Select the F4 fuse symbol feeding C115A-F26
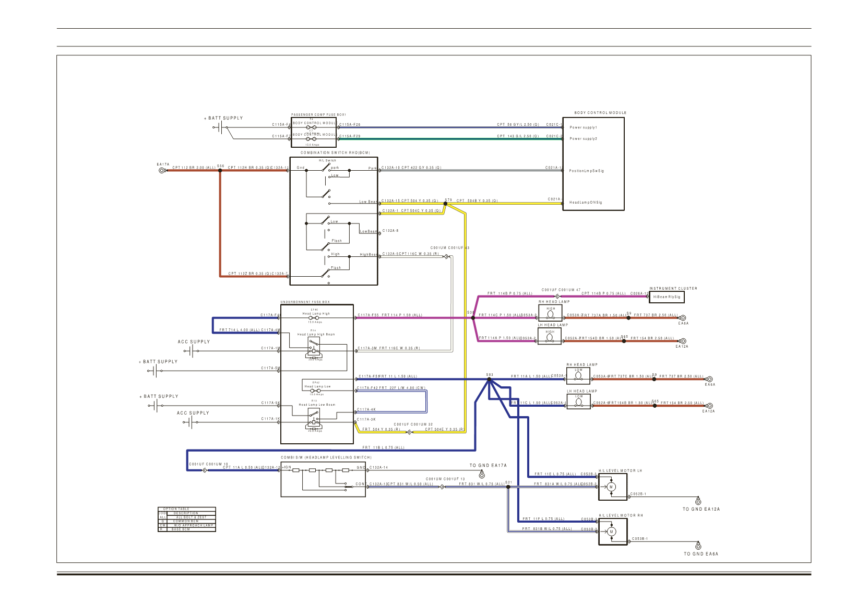868x614 pixels. (312, 127)
